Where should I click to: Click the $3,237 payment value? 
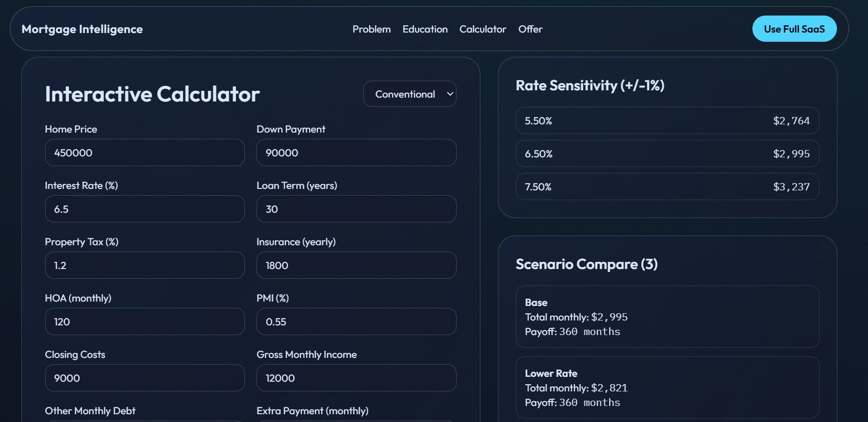coord(791,186)
